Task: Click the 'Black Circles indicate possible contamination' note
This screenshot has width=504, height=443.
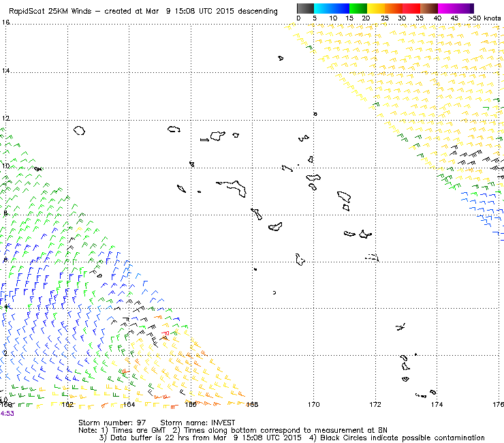Action: click(403, 438)
